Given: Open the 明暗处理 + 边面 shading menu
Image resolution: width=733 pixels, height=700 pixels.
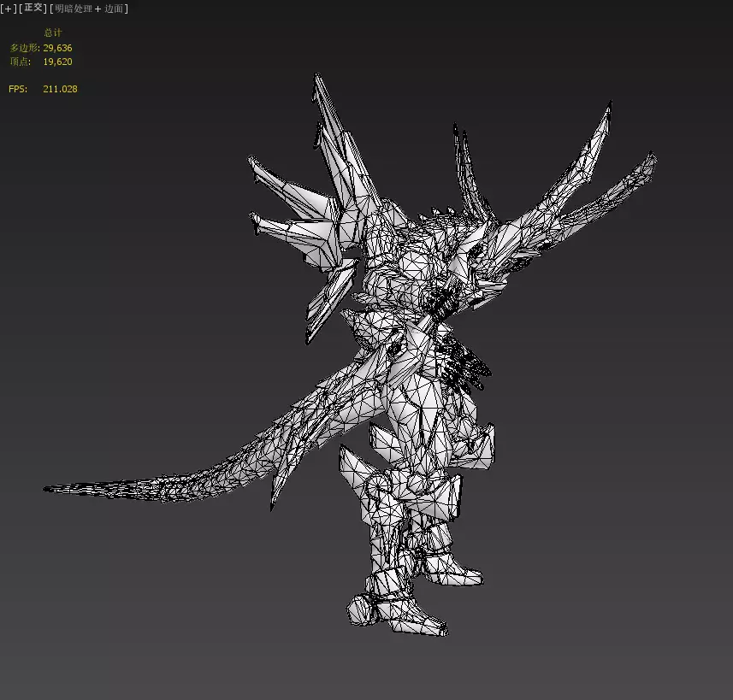Looking at the screenshot, I should pos(89,9).
